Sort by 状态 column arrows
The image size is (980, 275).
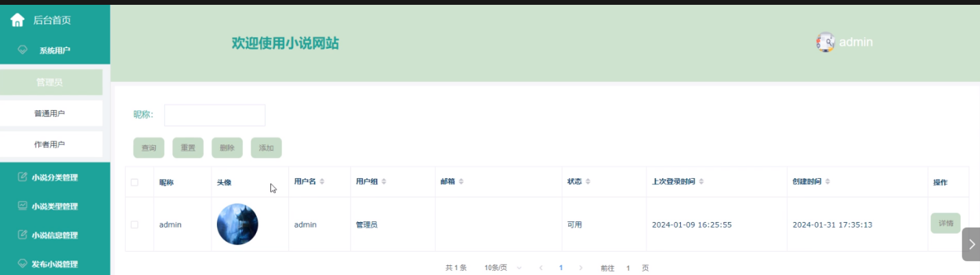[588, 181]
